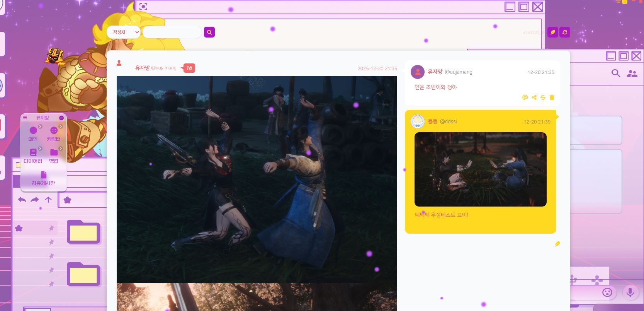Viewport: 644px width, 311px height.
Task: Click the purple search magnifier button
Action: pyautogui.click(x=209, y=32)
